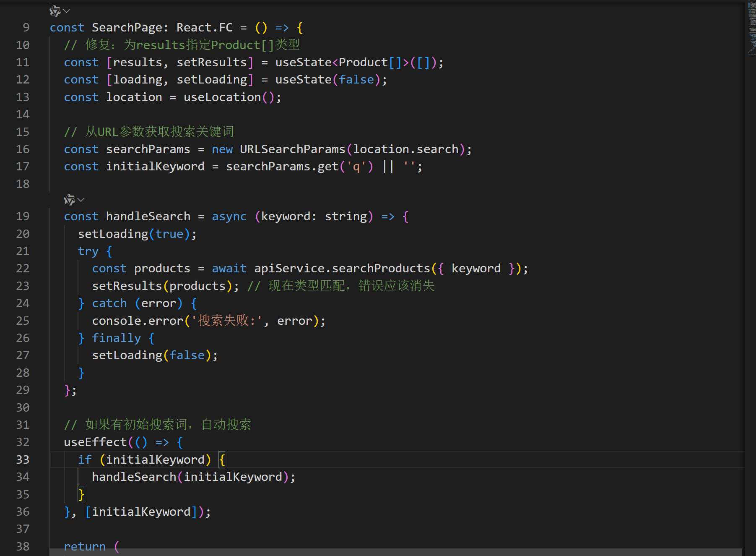
Task: Expand the chevron above the handleSearch function
Action: (81, 200)
